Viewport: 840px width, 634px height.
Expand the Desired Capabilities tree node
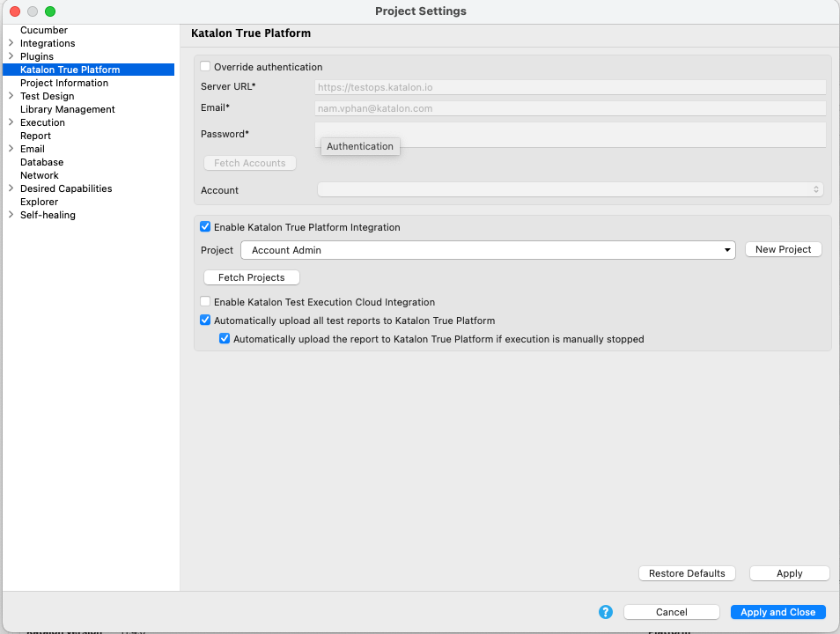tap(11, 188)
